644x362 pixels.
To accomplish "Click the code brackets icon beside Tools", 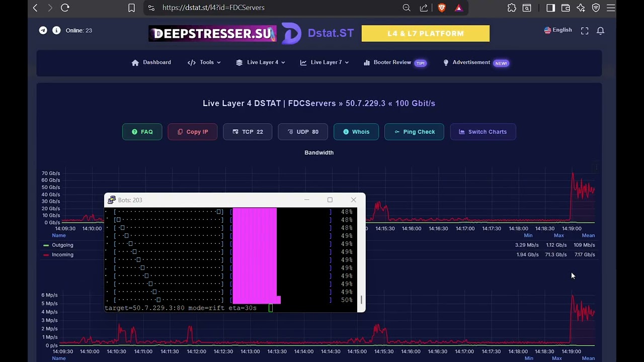I will (191, 63).
